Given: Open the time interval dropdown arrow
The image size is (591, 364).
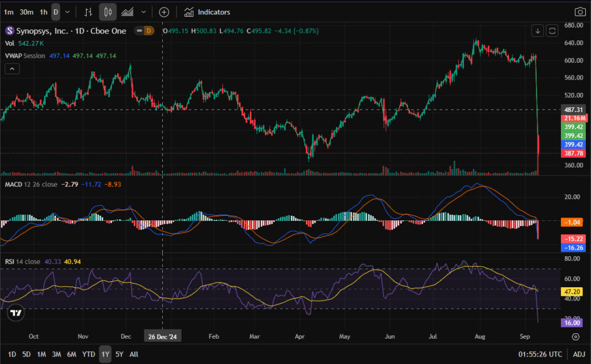Looking at the screenshot, I should pyautogui.click(x=68, y=12).
